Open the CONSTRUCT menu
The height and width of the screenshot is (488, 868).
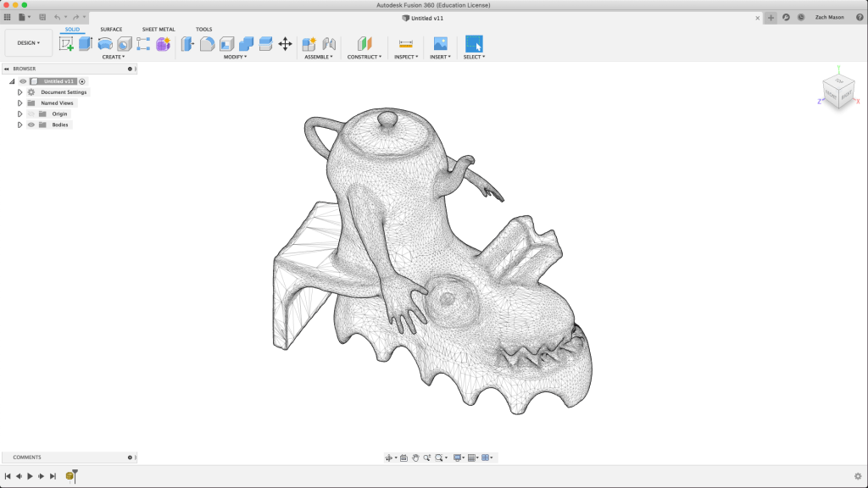[364, 57]
